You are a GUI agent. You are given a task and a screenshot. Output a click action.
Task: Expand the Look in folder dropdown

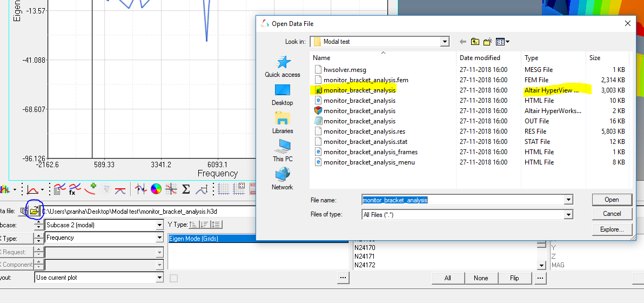click(x=445, y=42)
